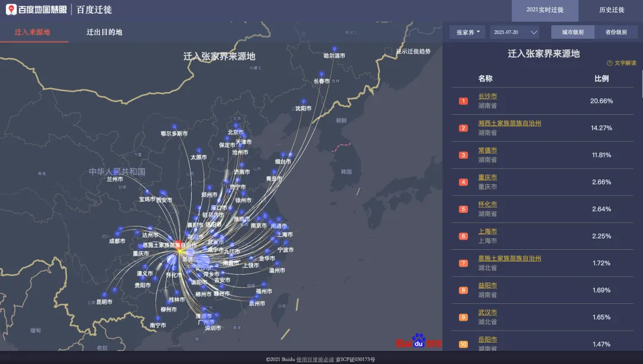Click the 名称 column header
This screenshot has width=643, height=364.
click(485, 79)
